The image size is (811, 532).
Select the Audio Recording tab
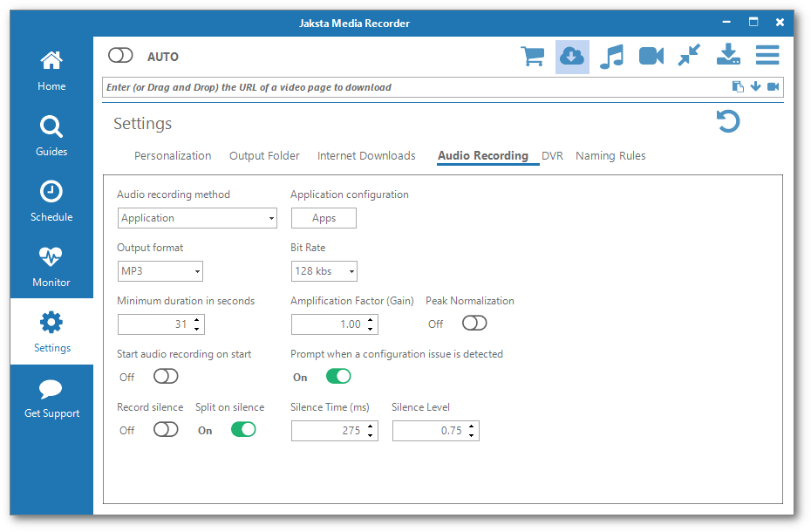(483, 156)
